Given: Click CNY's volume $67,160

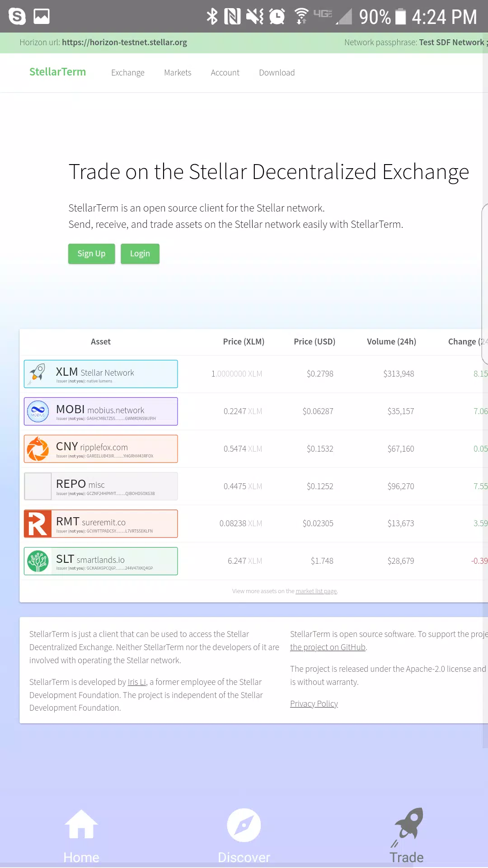Looking at the screenshot, I should pos(401,449).
